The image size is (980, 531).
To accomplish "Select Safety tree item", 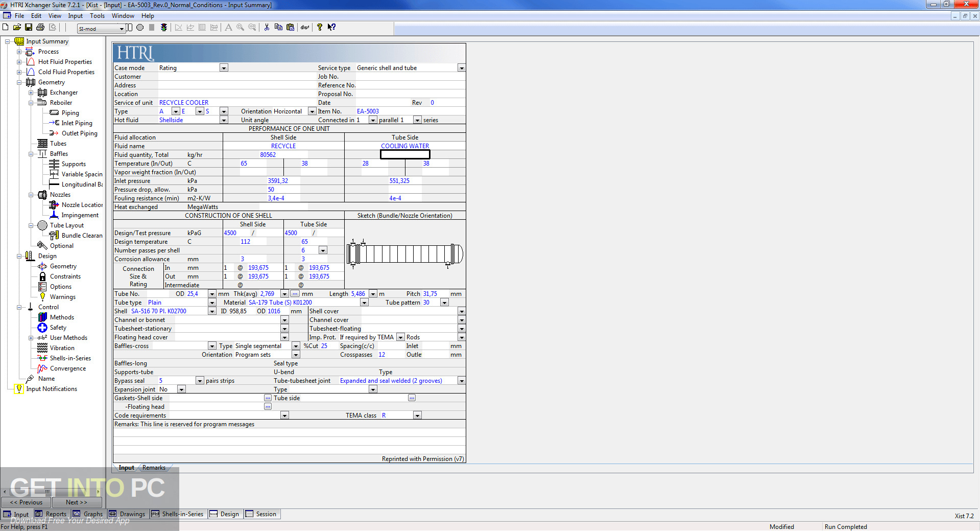I will click(x=58, y=328).
